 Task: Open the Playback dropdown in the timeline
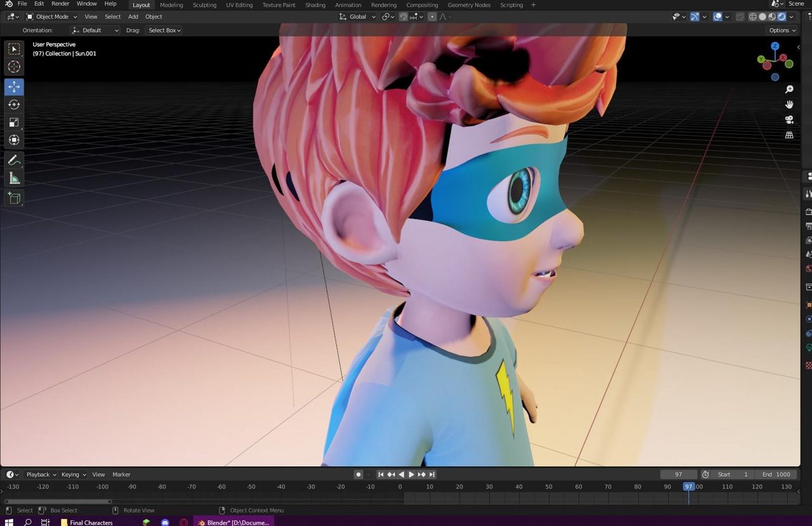click(x=41, y=475)
